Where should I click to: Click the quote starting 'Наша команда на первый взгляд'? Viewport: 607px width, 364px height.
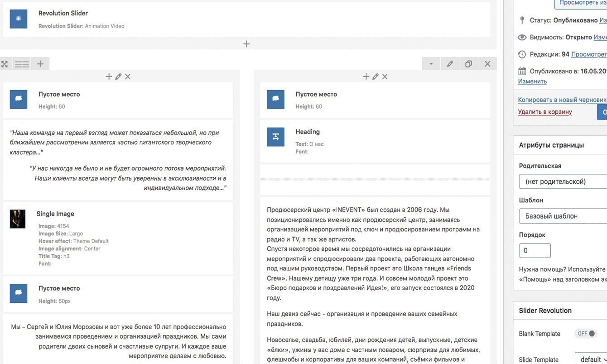click(x=115, y=142)
